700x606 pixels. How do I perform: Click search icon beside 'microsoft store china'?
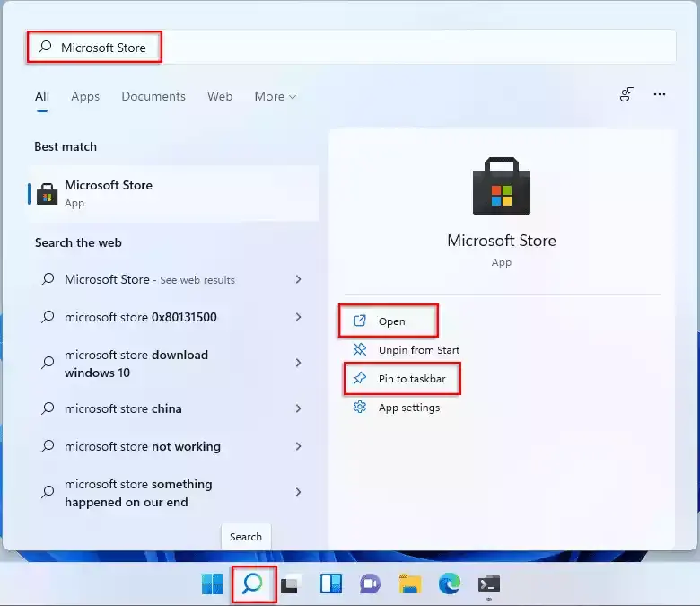click(x=48, y=408)
